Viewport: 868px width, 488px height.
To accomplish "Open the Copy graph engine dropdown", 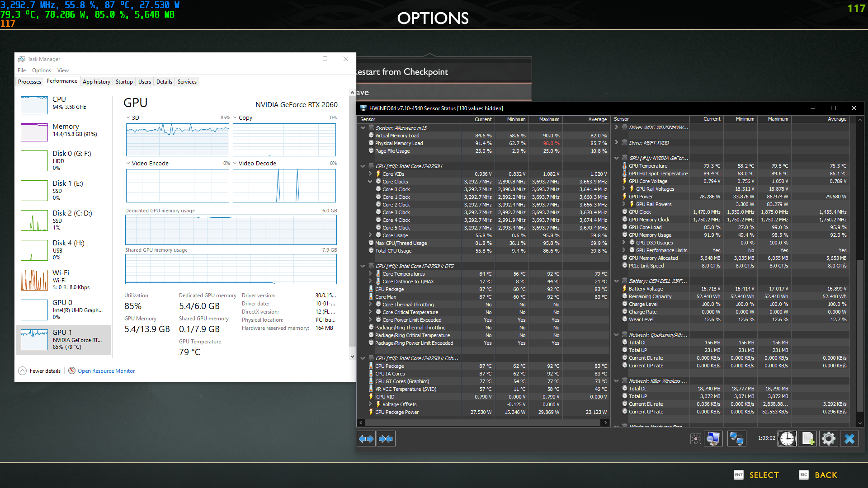I will [x=235, y=117].
